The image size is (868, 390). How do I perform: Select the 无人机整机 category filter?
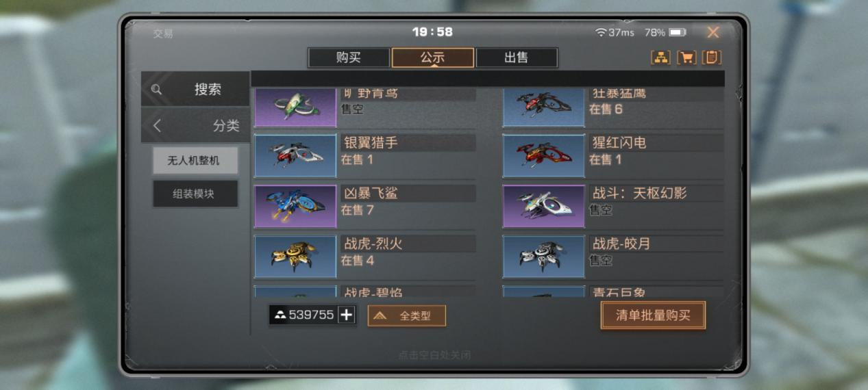195,160
